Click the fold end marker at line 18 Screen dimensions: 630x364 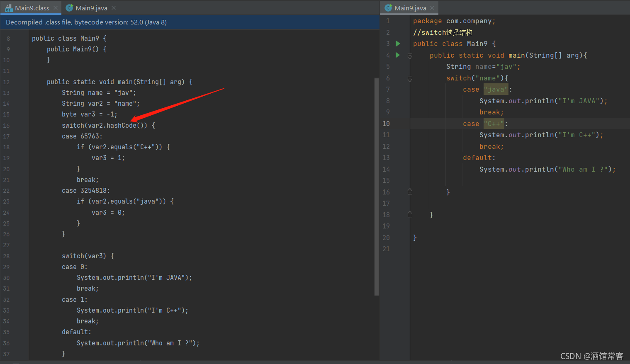(410, 215)
